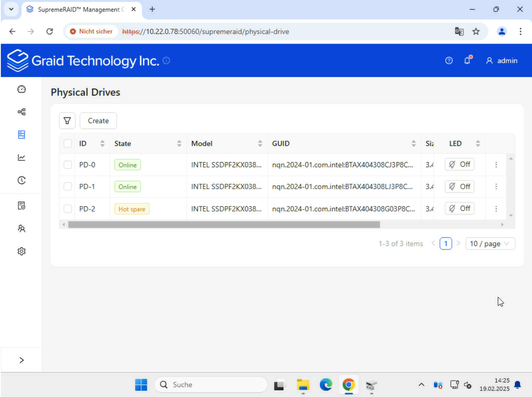Open the admin user menu

(502, 61)
